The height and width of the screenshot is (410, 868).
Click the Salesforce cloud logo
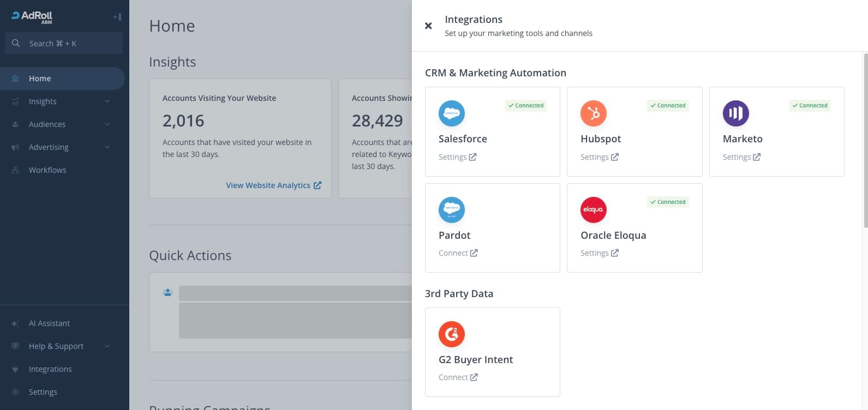click(x=452, y=113)
